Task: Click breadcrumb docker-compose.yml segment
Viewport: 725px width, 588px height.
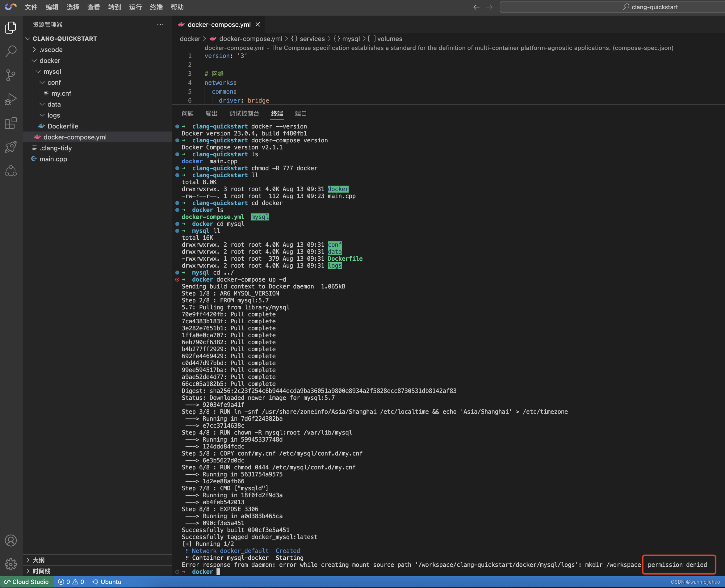Action: [x=246, y=39]
